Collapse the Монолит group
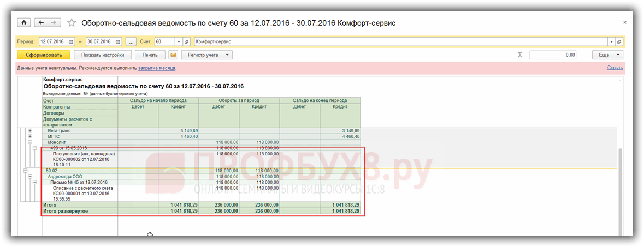Viewport: 644px width, 247px height. (30, 142)
